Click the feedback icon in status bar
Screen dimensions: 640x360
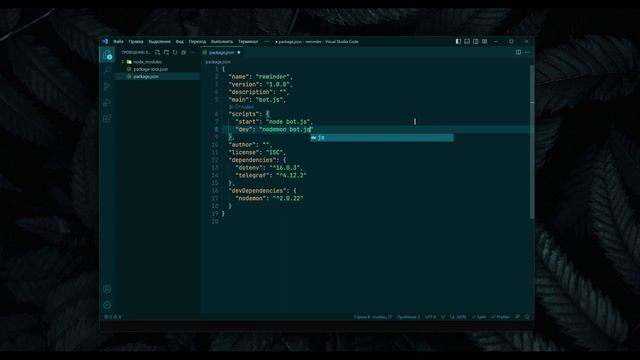[x=518, y=317]
